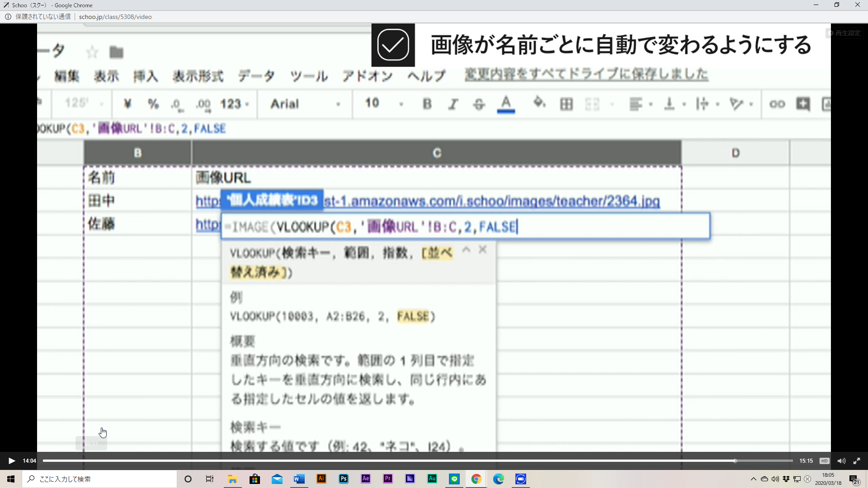Open Adobe Audition from taskbar

[432, 479]
